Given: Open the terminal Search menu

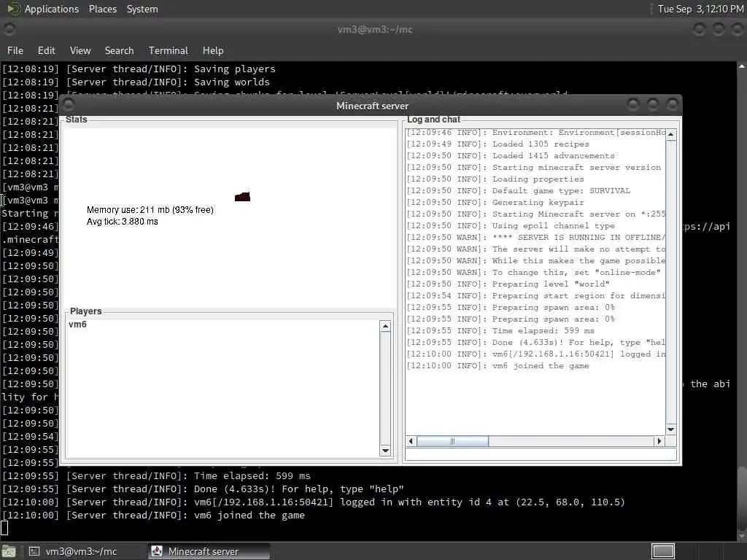Looking at the screenshot, I should 119,50.
